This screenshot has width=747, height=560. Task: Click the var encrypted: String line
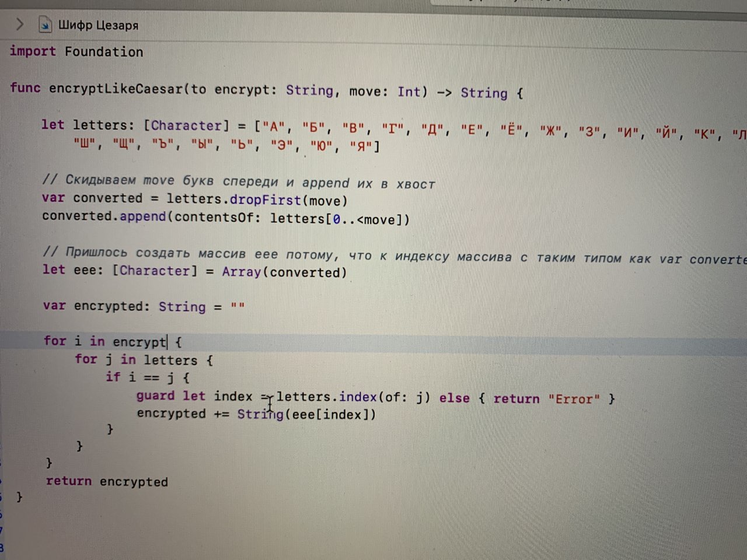click(x=144, y=306)
